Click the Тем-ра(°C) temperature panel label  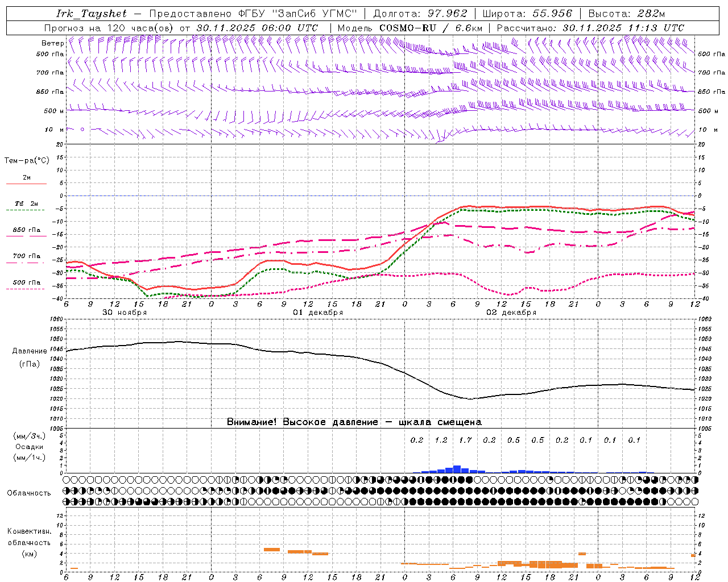point(27,161)
